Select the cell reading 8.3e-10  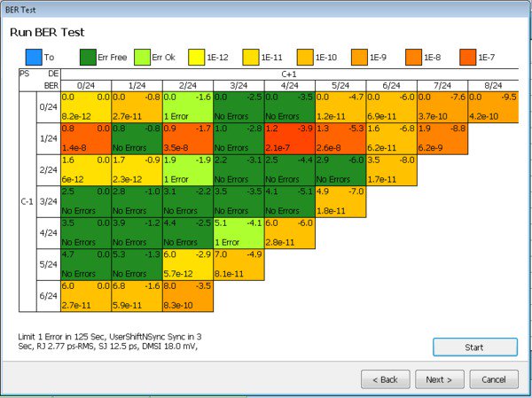click(x=187, y=294)
